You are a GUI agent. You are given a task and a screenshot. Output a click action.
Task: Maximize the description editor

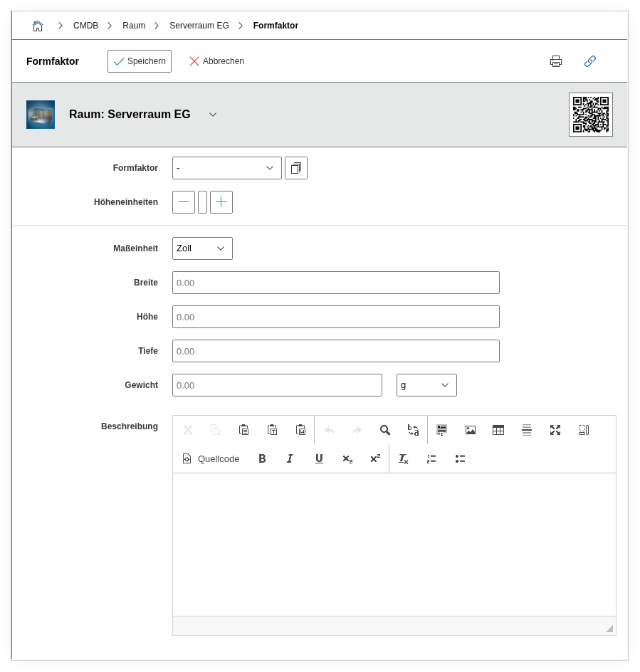click(x=555, y=430)
